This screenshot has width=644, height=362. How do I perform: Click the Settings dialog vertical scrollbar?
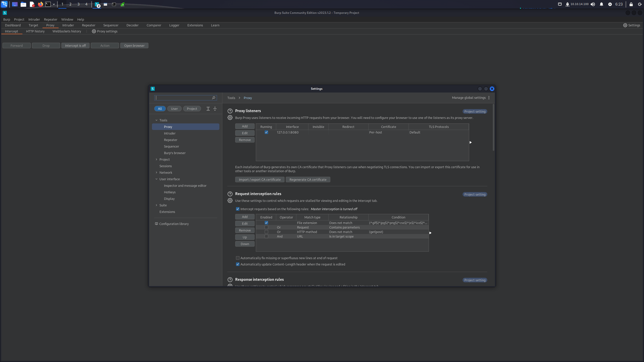point(493,127)
